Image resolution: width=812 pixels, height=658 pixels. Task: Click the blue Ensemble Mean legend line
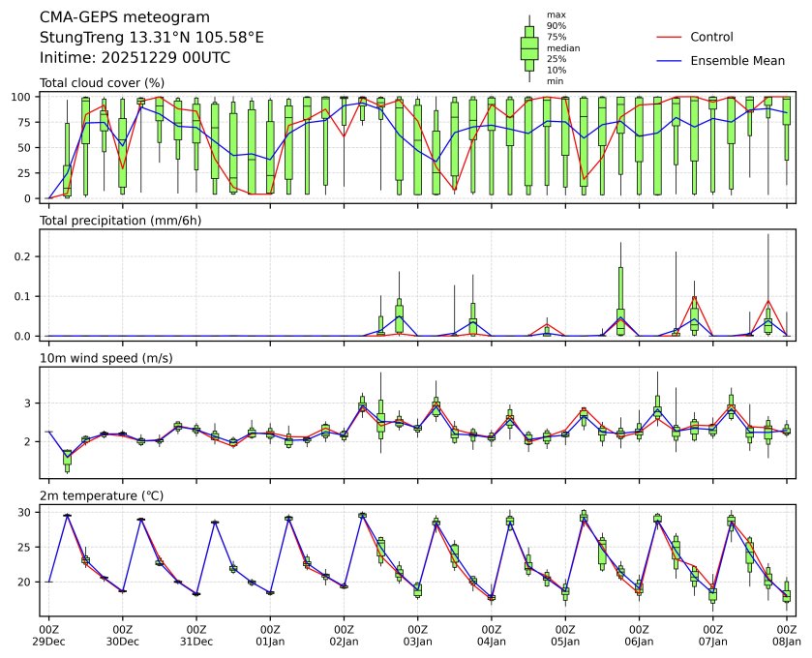pos(670,60)
